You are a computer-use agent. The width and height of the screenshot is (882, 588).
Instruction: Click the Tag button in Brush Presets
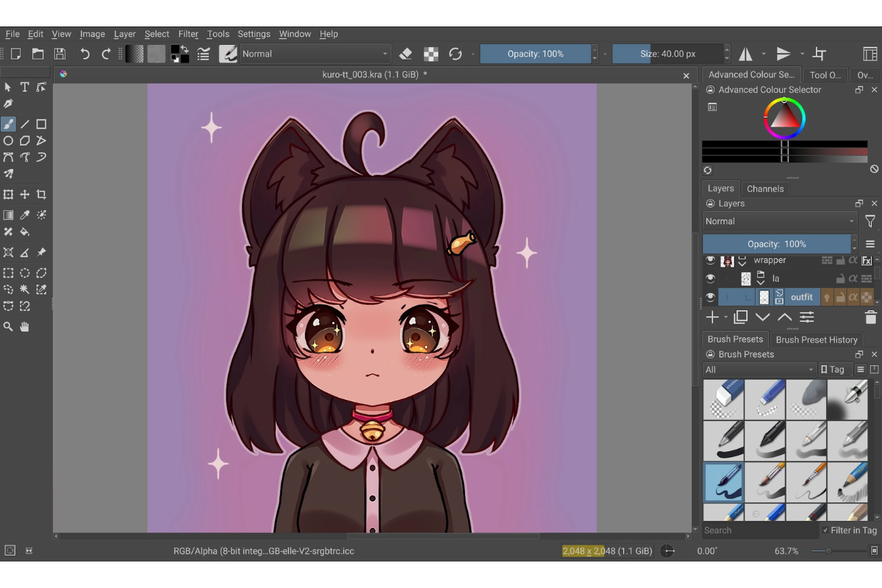832,370
